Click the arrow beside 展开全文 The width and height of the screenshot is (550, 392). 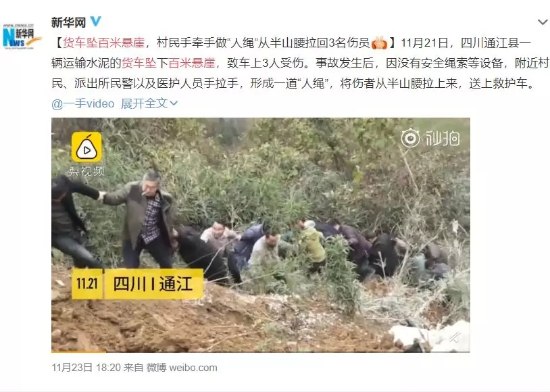[x=174, y=103]
